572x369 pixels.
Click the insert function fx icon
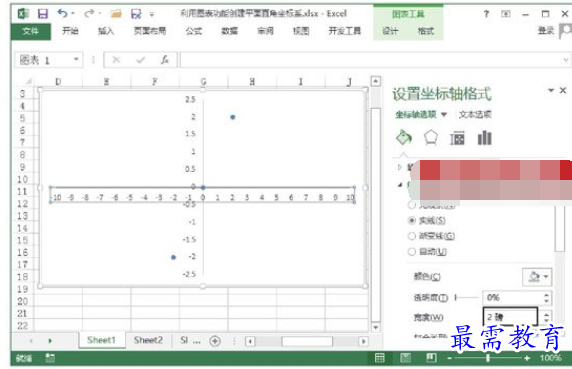(x=165, y=60)
